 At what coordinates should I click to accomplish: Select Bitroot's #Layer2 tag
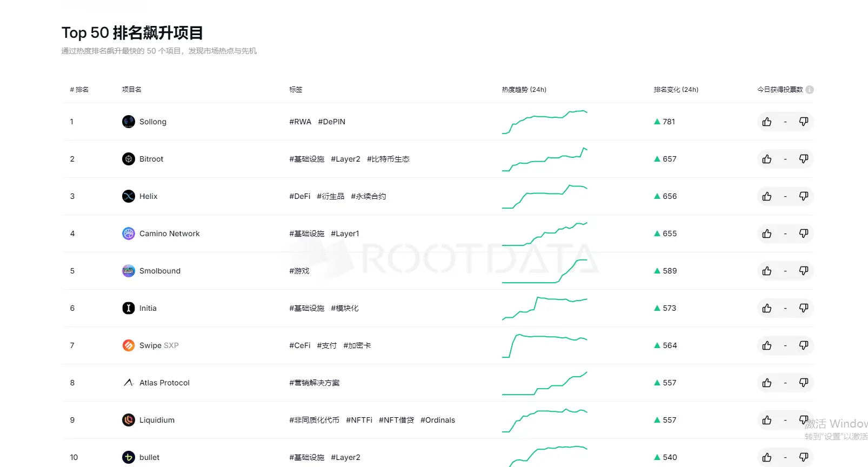point(346,159)
